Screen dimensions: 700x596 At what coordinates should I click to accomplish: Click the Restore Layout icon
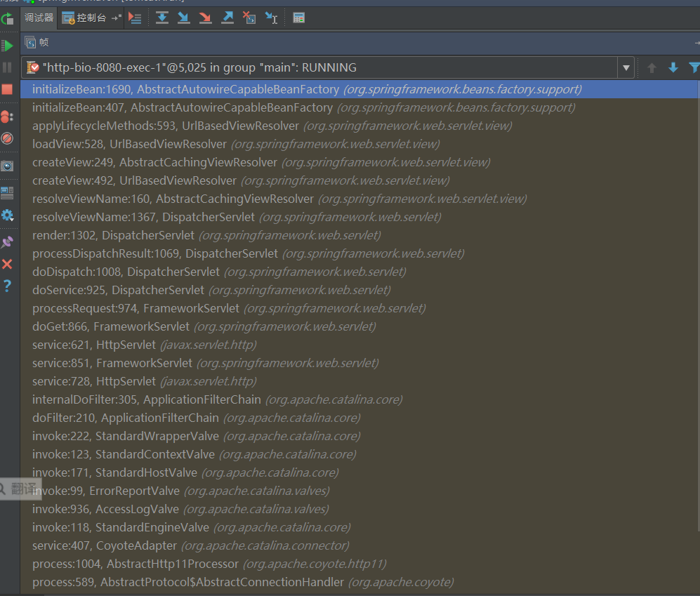tap(7, 193)
